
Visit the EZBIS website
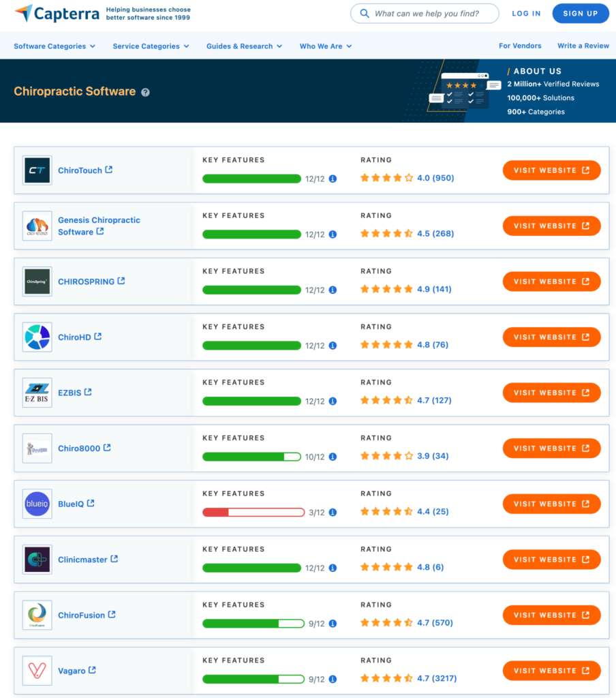[551, 393]
